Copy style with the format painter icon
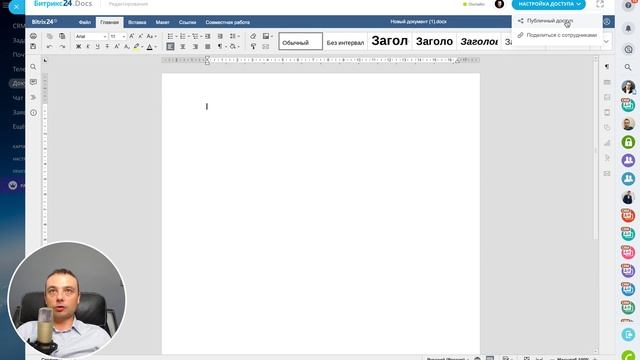The image size is (640, 360). [x=253, y=47]
